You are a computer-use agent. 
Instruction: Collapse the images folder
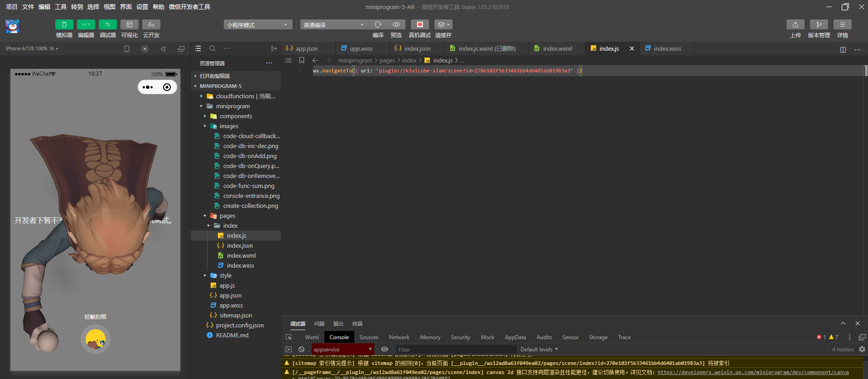coord(236,126)
